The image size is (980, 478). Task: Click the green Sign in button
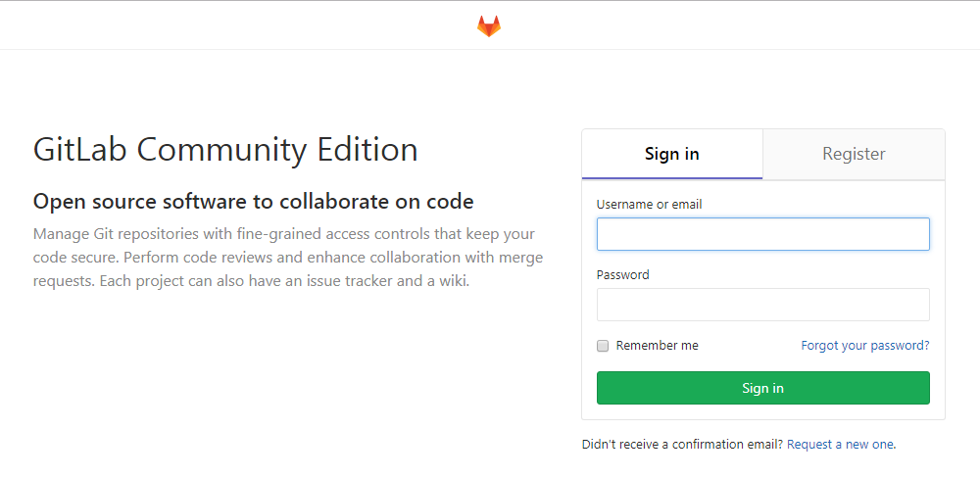coord(763,388)
